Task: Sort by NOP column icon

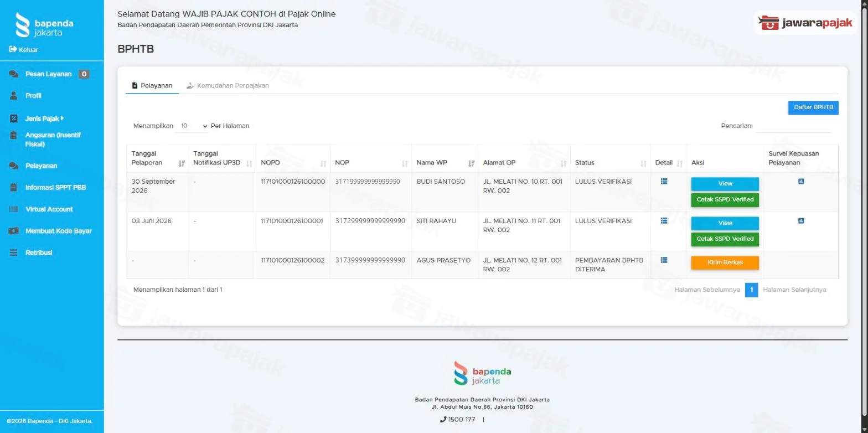Action: [x=405, y=163]
